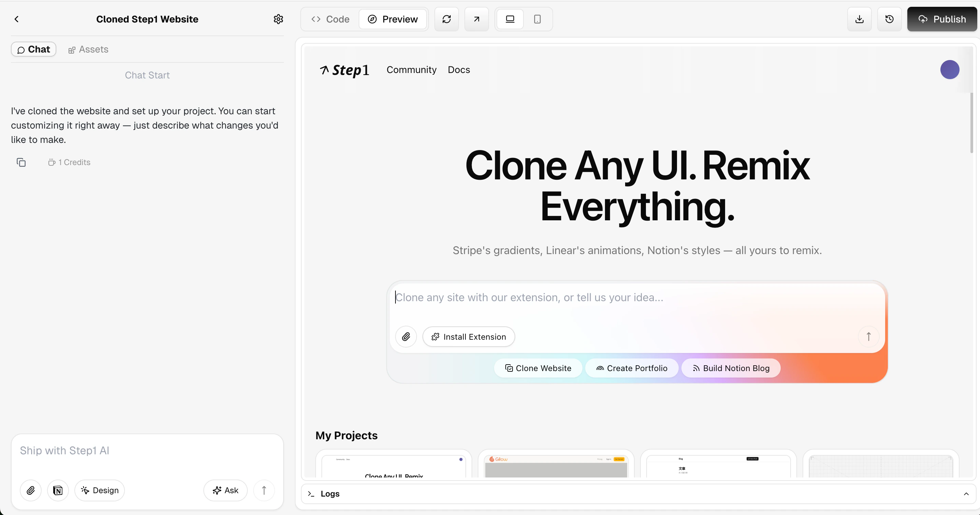Click the chat attachment paperclip icon

(x=31, y=490)
